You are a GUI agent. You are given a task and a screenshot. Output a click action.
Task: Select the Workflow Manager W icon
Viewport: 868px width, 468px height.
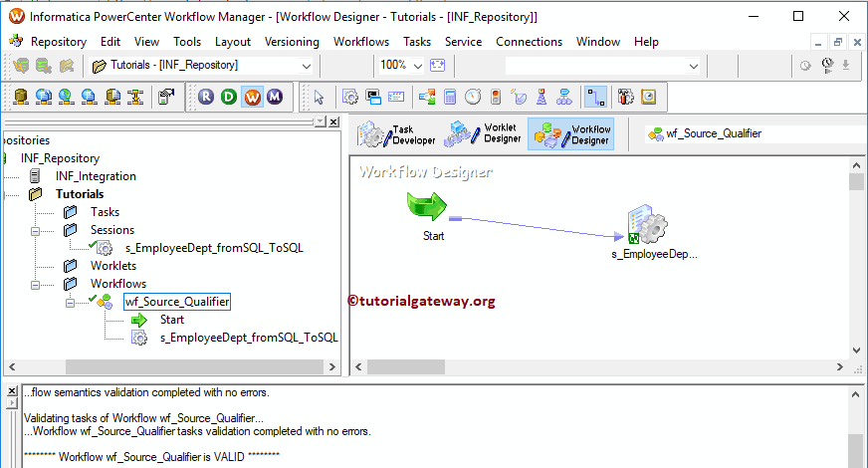pos(253,97)
